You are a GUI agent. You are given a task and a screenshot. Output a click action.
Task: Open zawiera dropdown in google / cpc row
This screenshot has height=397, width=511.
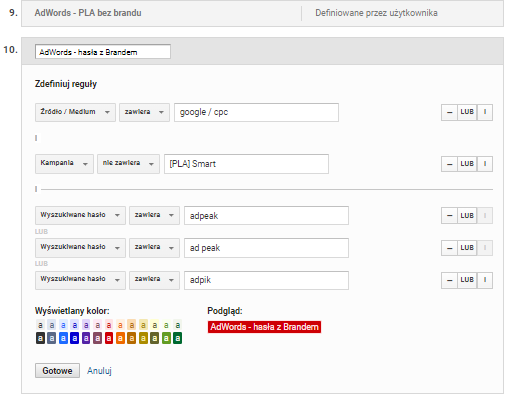(144, 112)
